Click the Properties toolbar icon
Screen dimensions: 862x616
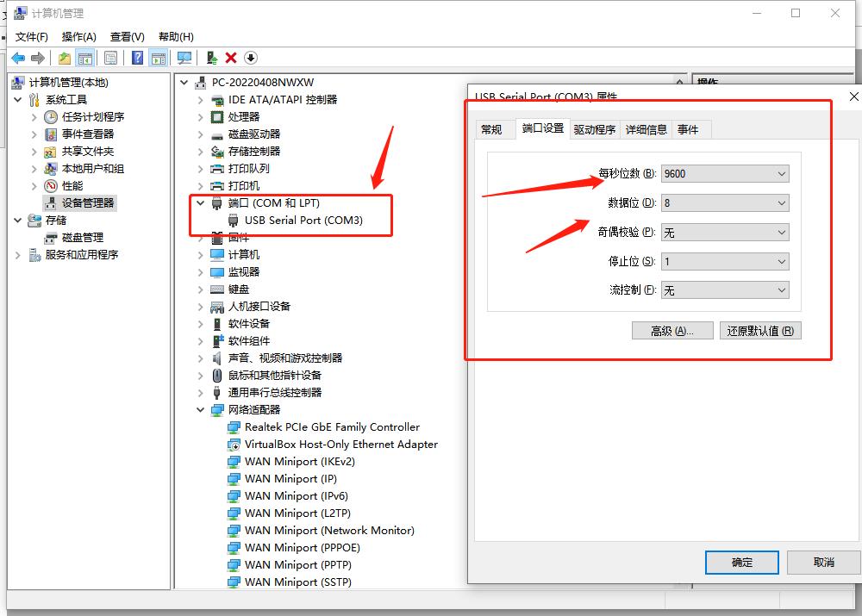point(111,57)
